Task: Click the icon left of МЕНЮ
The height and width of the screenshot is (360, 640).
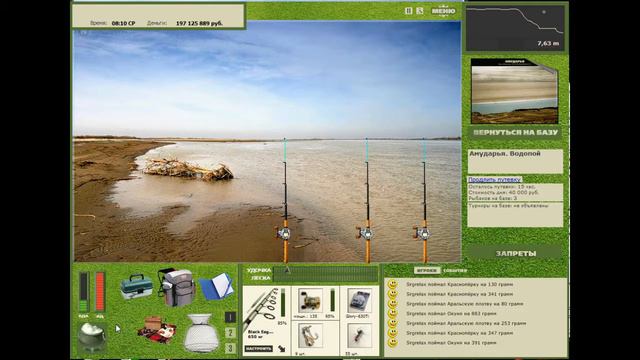Action: tap(420, 11)
